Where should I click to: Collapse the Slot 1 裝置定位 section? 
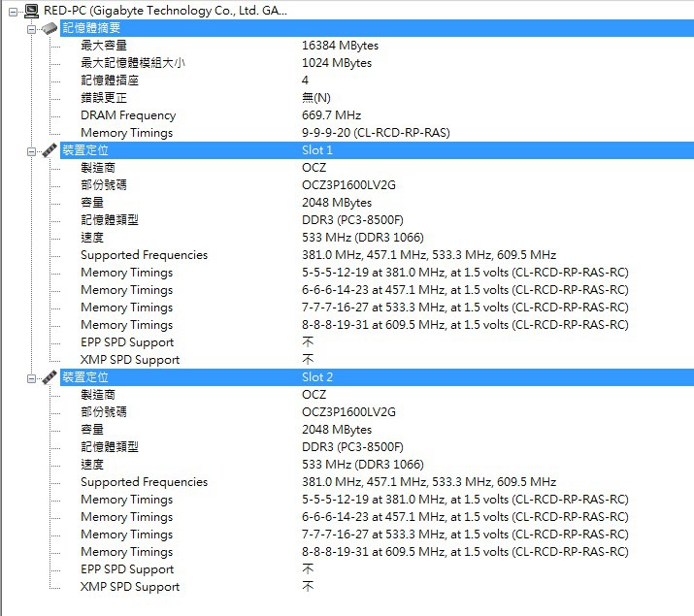31,150
